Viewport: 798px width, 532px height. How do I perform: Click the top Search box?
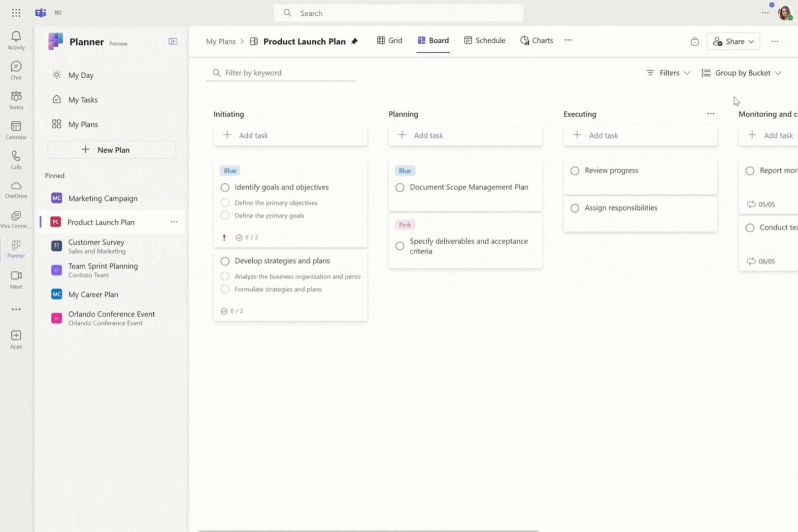click(x=399, y=13)
